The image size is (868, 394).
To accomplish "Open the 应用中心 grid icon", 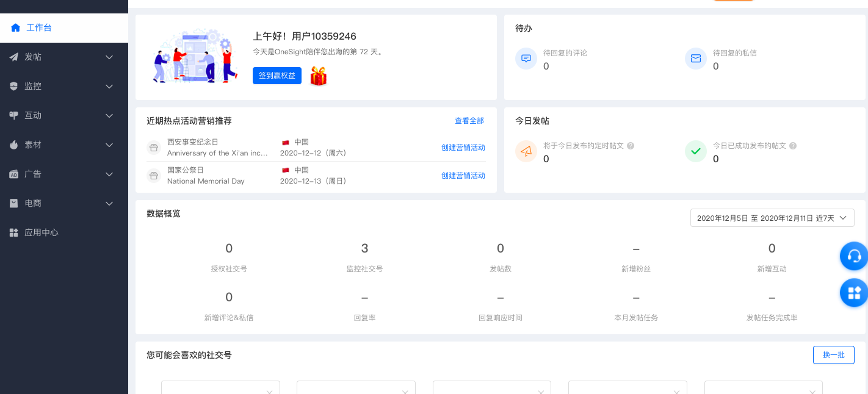I will [13, 232].
